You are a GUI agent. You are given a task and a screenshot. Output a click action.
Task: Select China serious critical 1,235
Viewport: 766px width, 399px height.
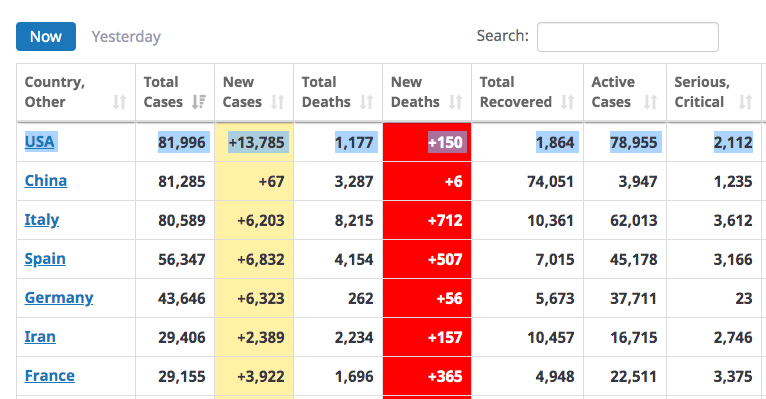(x=733, y=181)
